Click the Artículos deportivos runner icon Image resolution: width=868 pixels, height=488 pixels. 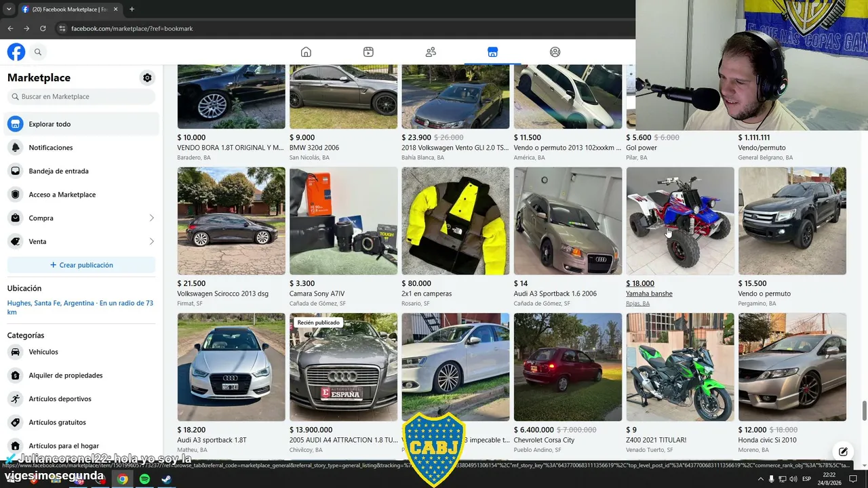pyautogui.click(x=16, y=399)
